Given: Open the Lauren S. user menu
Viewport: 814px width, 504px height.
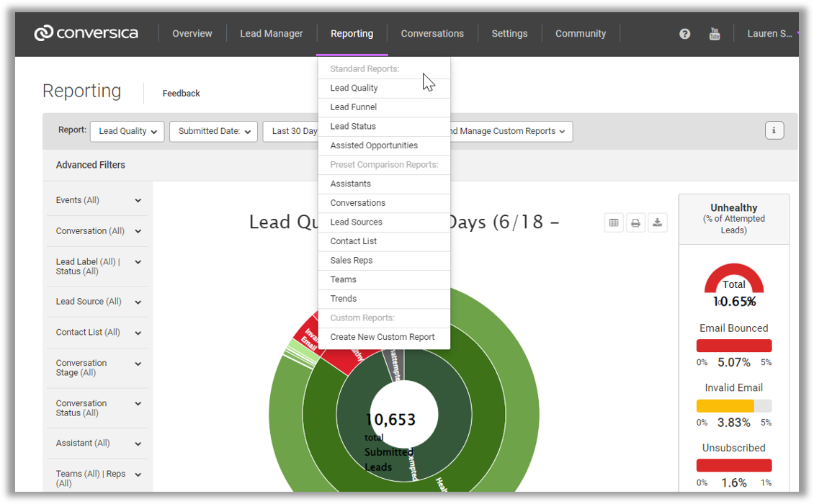Looking at the screenshot, I should 769,34.
